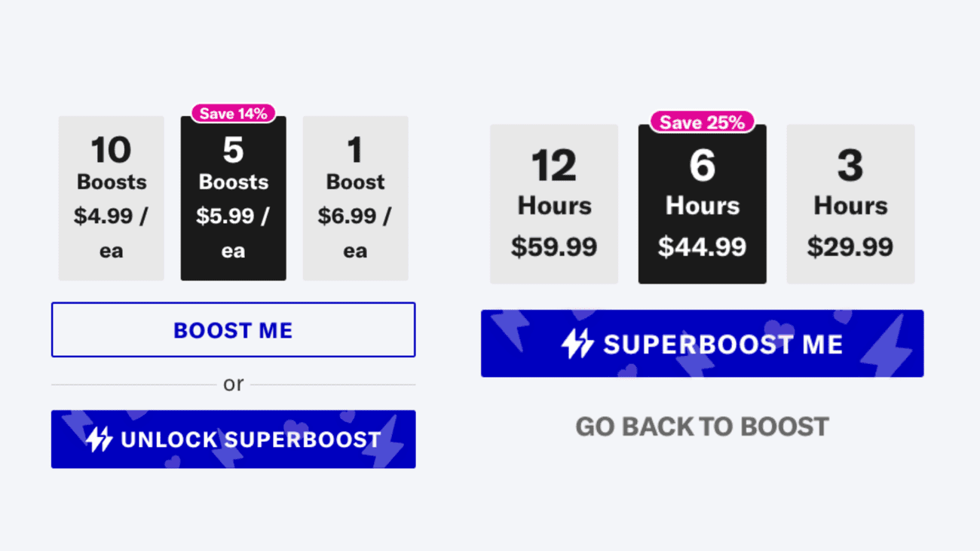This screenshot has width=980, height=551.
Task: Click the UNLOCK SUPERBOOST text
Action: (251, 439)
